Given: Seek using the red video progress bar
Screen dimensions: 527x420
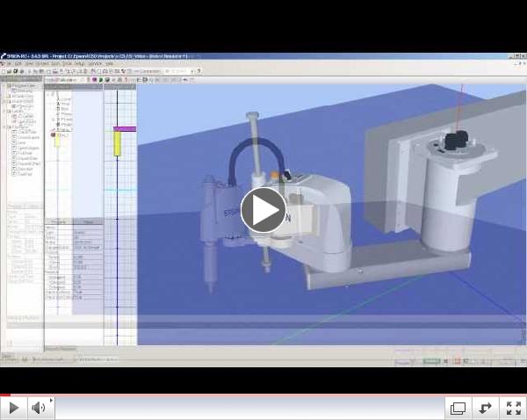Looking at the screenshot, I should pos(263,395).
